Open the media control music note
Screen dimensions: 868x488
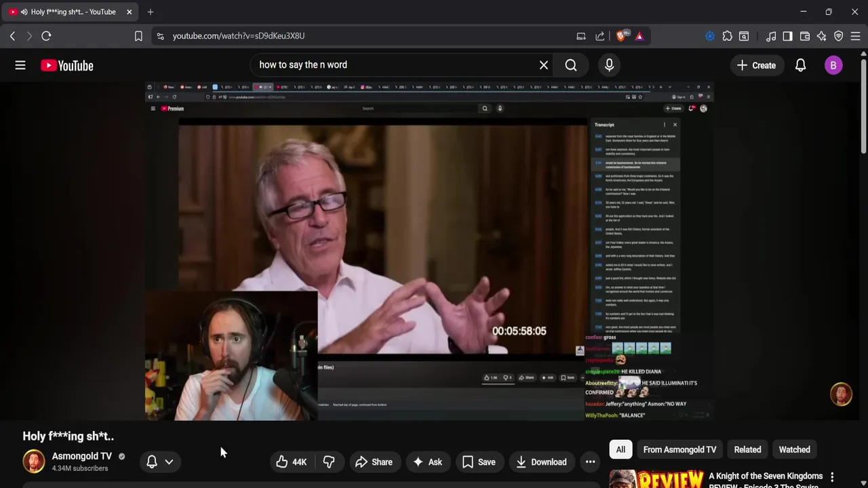click(x=771, y=36)
